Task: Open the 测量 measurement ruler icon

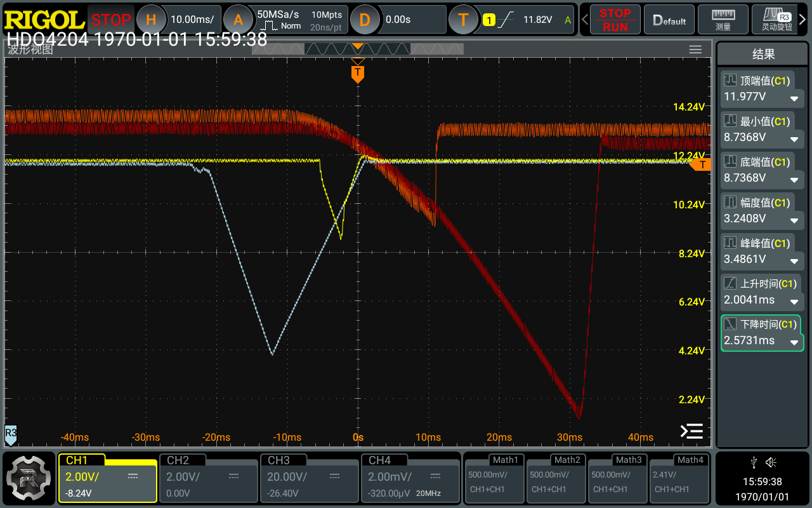Action: coord(723,20)
